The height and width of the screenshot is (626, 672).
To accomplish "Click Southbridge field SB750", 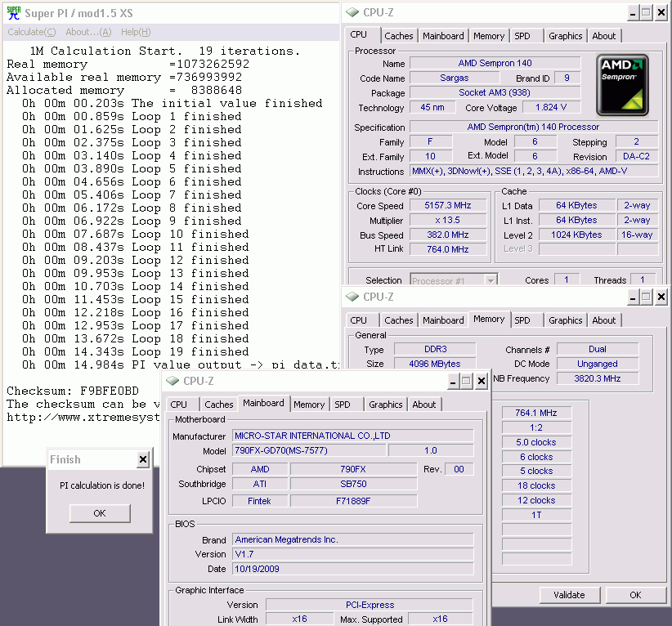I will 353,484.
